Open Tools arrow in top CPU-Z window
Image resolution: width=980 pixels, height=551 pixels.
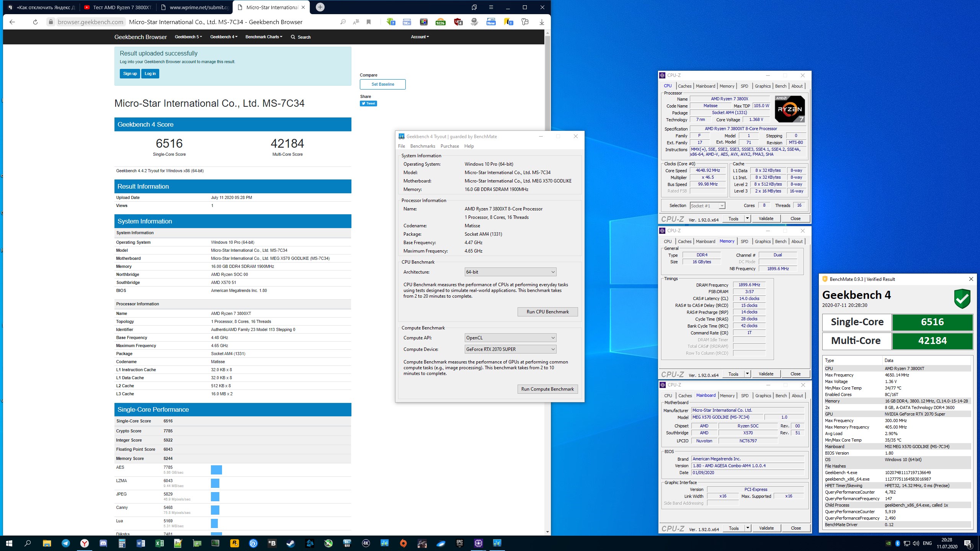tap(747, 218)
